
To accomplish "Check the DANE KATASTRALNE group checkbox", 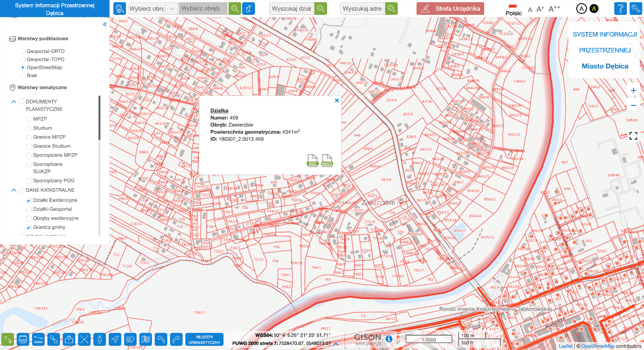I will coord(21,190).
